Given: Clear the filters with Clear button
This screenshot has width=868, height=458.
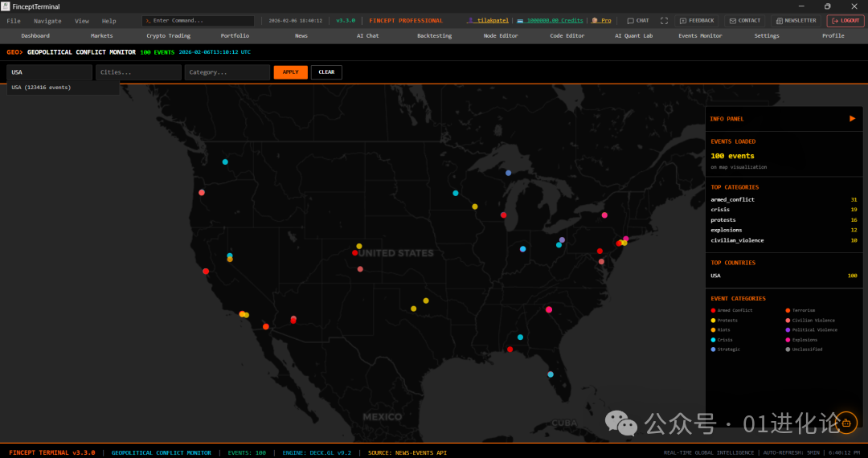Looking at the screenshot, I should tap(326, 72).
